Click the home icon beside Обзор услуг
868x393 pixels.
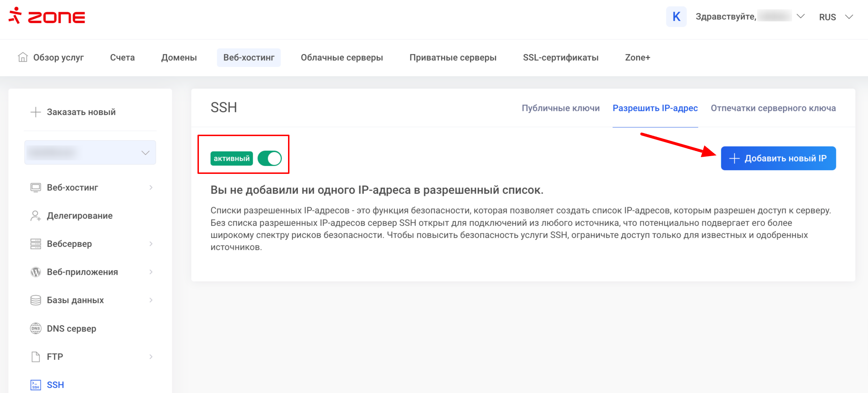click(23, 57)
